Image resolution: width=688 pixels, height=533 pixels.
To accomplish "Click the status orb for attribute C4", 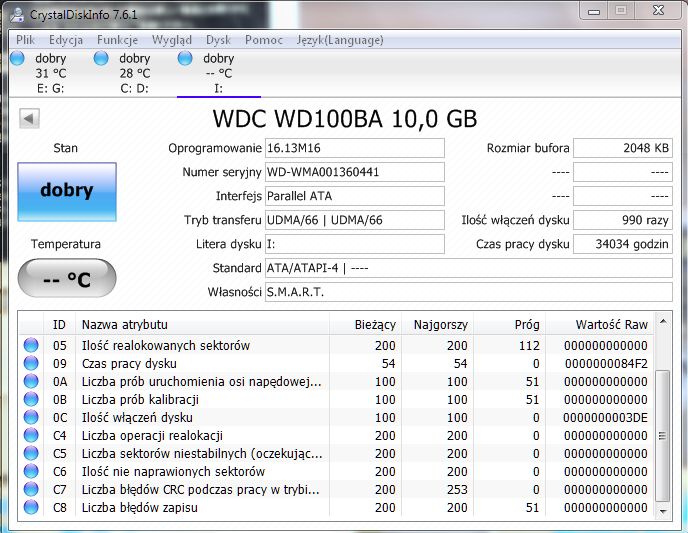I will tap(31, 435).
